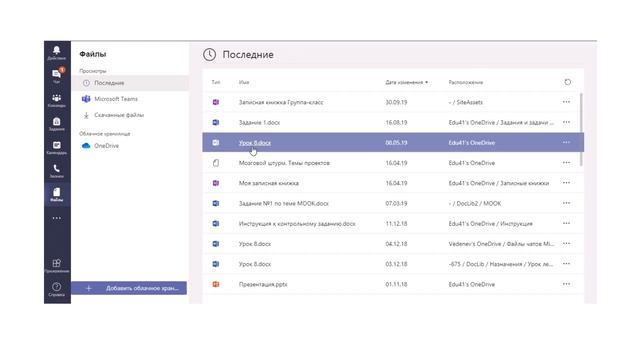Click location '- / DocLib2 / МООК'
640x360 pixels.
pos(475,203)
